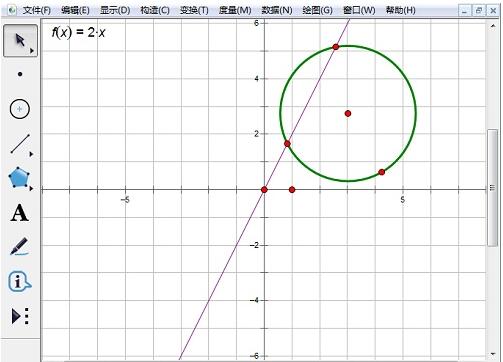This screenshot has height=362, width=503.
Task: Select the Straightedge line tool
Action: click(x=20, y=144)
